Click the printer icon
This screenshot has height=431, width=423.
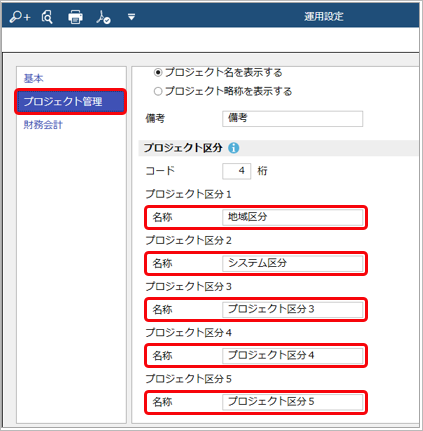[75, 17]
